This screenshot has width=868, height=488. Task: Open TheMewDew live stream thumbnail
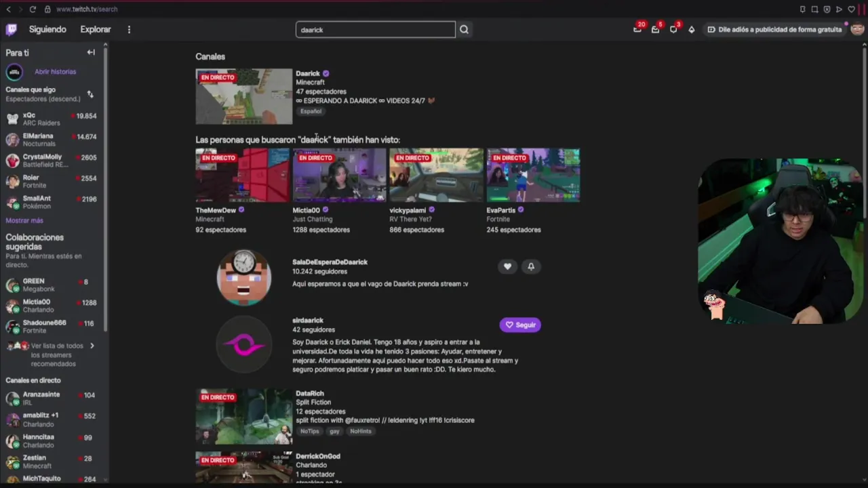click(242, 176)
